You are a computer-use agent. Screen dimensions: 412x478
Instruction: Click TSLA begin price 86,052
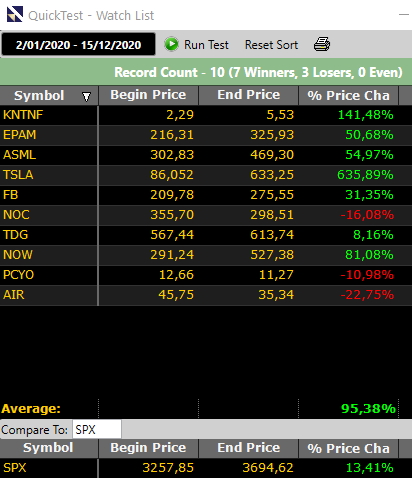pyautogui.click(x=172, y=175)
